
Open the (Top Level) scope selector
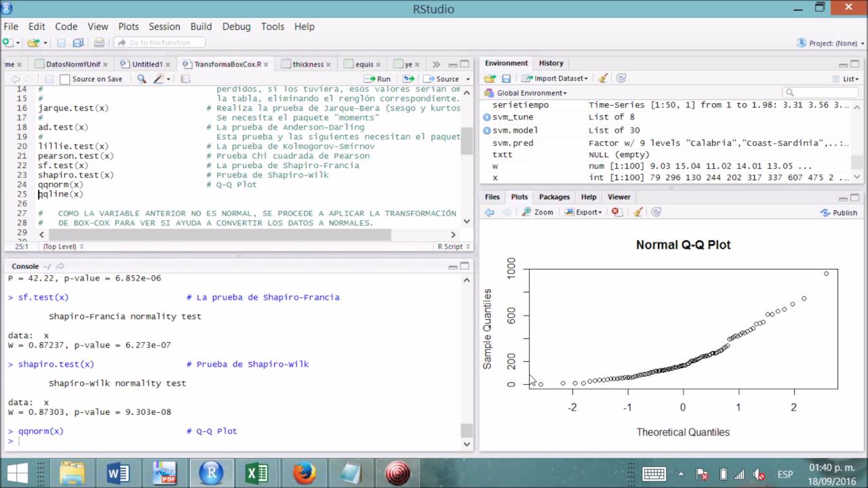(63, 247)
